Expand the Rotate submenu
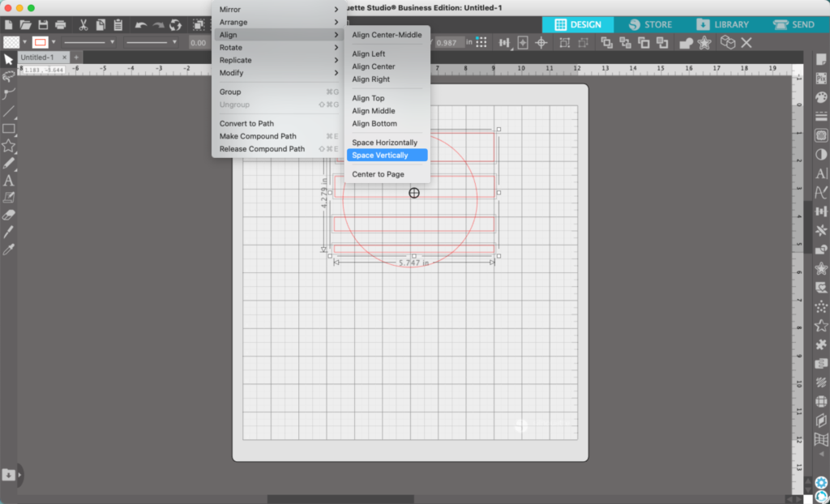This screenshot has width=830, height=504. [x=279, y=48]
